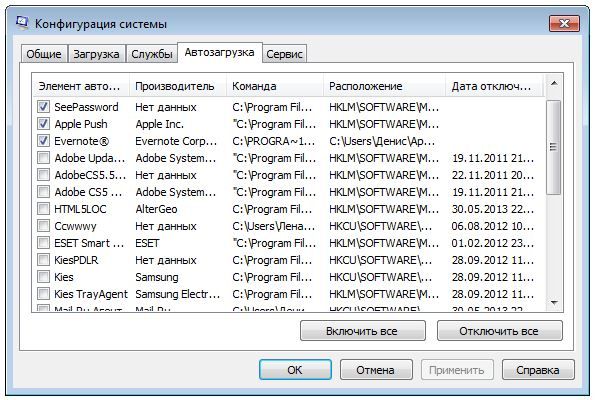Open the Загрузка tab
This screenshot has width=595, height=400.
coord(96,54)
